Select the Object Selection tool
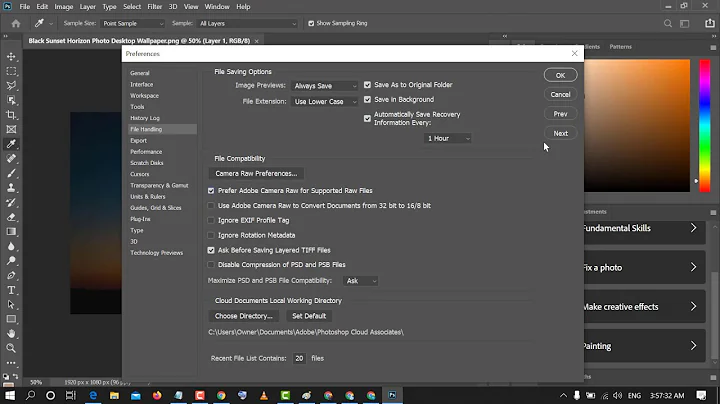This screenshot has width=720, height=404. coord(11,100)
